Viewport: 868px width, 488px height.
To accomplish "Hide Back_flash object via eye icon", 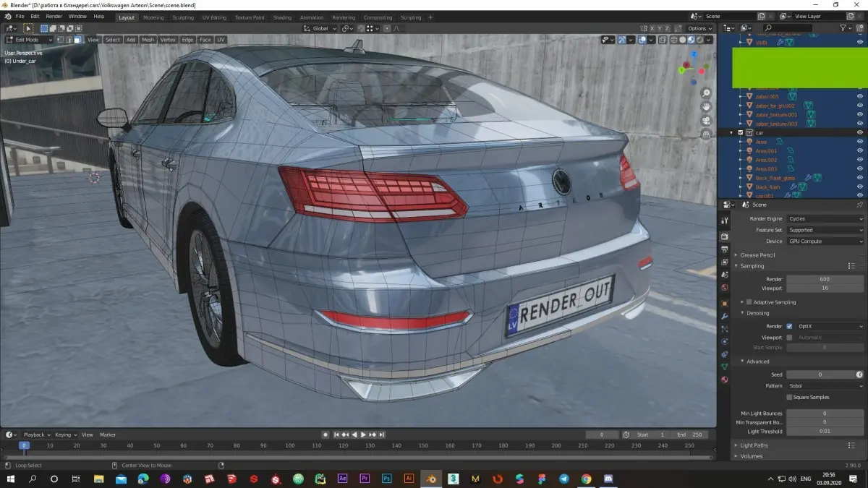I will pos(860,187).
